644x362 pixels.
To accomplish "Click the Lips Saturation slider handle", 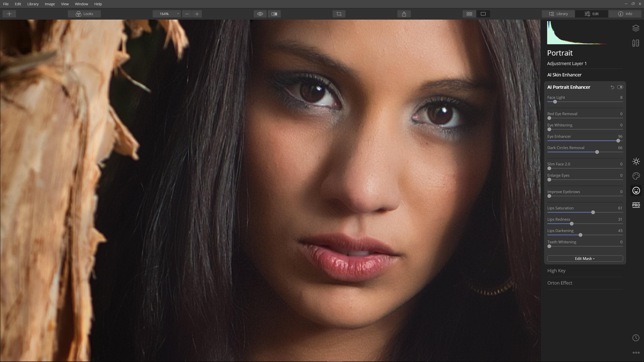I will click(x=593, y=212).
